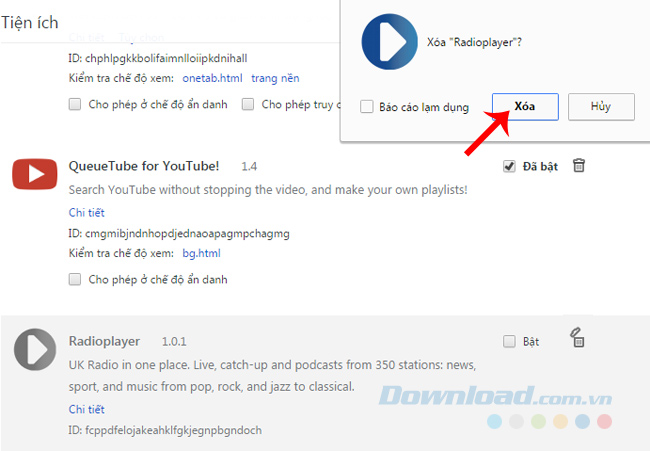Open bg.html inspect view link

click(201, 253)
